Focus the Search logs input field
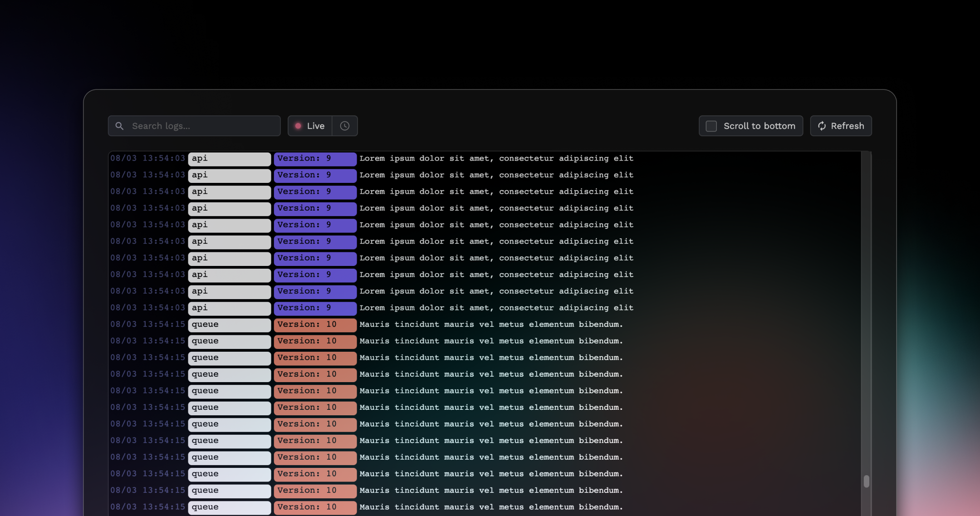The width and height of the screenshot is (980, 516). [194, 126]
